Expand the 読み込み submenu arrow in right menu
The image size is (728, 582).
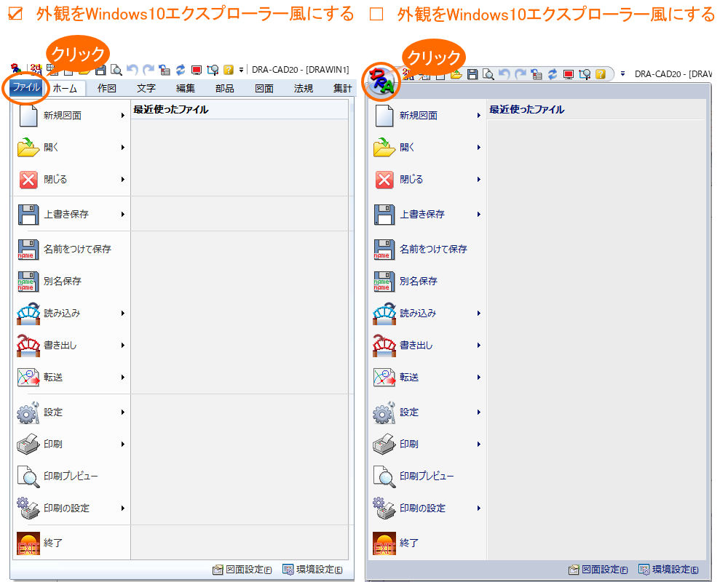click(x=479, y=314)
